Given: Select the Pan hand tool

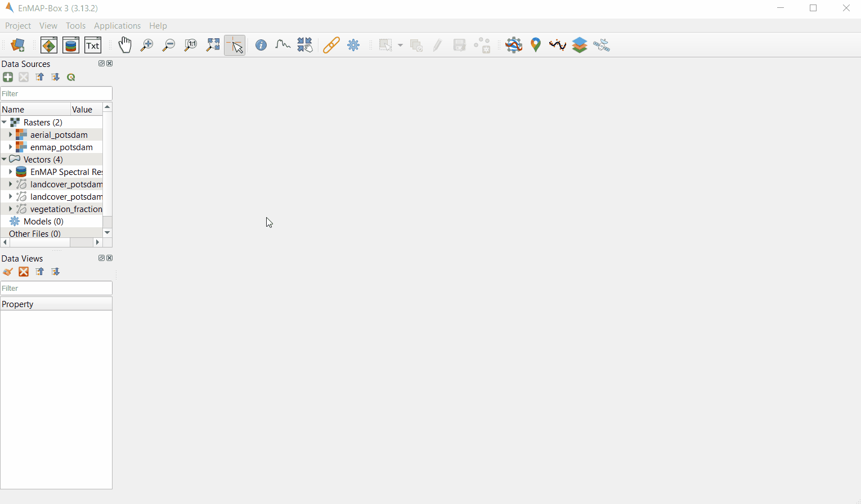Looking at the screenshot, I should 125,45.
